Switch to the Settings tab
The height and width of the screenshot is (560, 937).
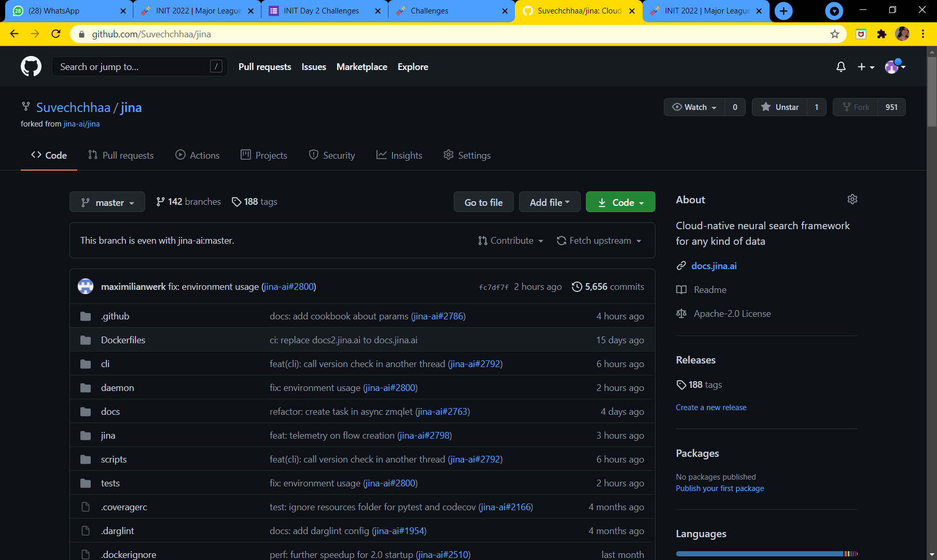tap(467, 156)
